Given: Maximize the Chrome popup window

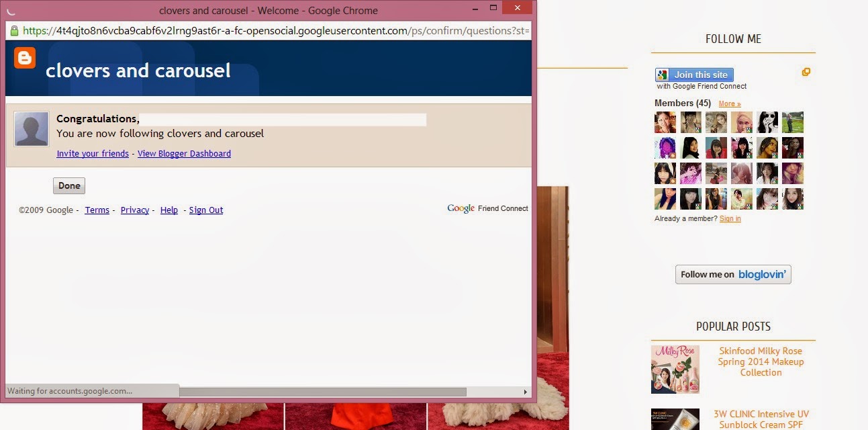Looking at the screenshot, I should pos(493,8).
